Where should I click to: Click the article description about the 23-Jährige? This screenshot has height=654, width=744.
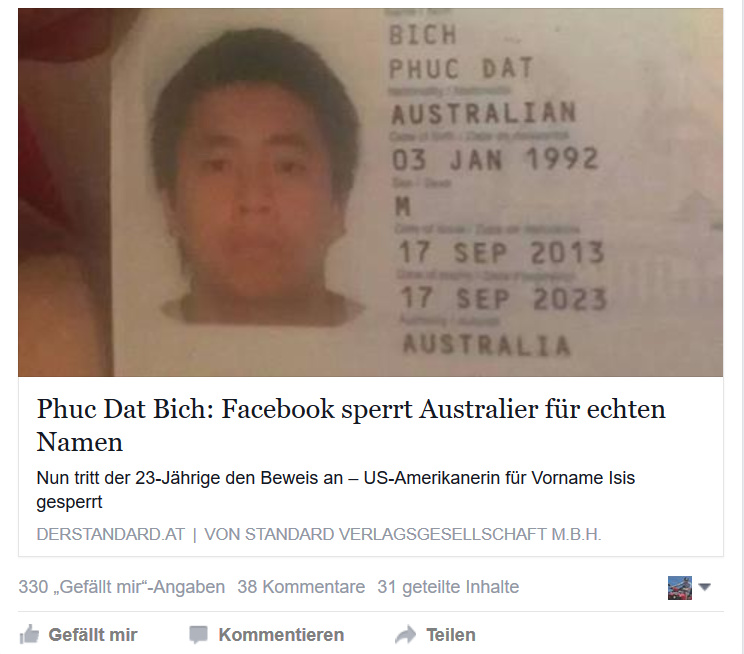click(x=335, y=490)
